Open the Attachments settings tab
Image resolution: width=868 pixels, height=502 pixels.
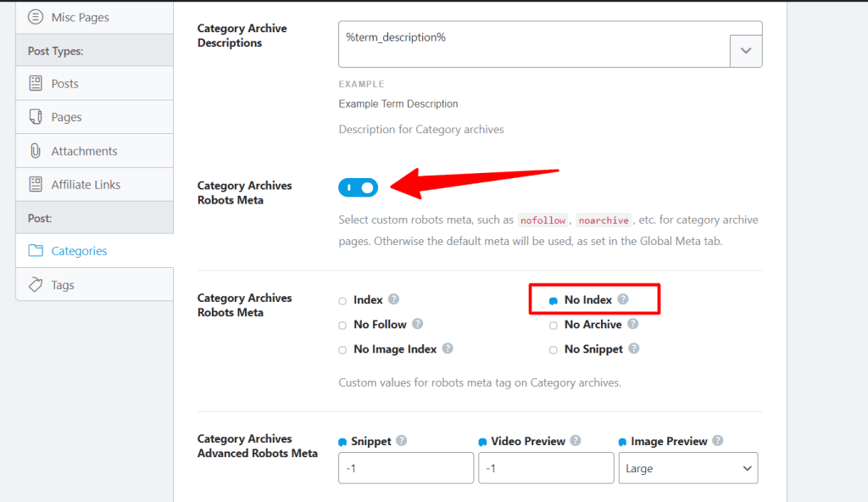95,151
